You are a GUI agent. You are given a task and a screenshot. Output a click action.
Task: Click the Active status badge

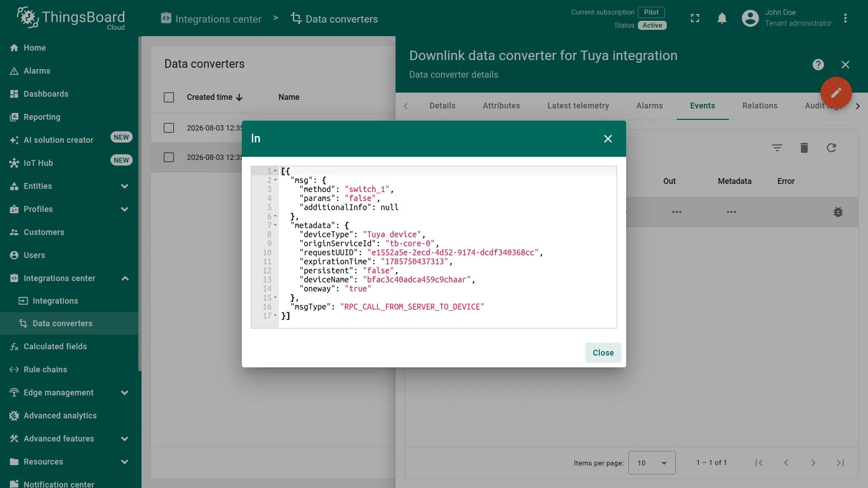652,25
